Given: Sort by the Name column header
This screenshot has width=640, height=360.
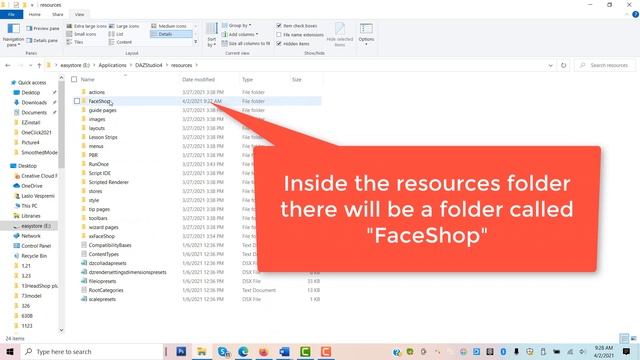Looking at the screenshot, I should (88, 80).
